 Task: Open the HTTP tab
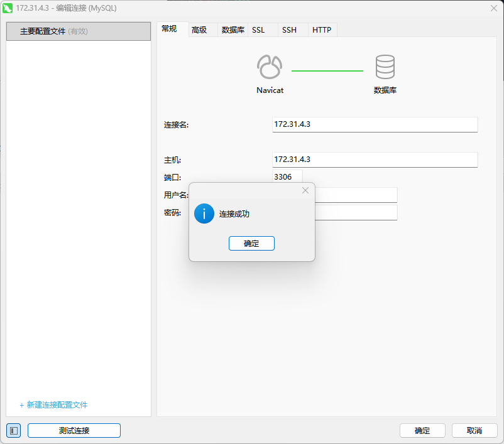(x=322, y=30)
